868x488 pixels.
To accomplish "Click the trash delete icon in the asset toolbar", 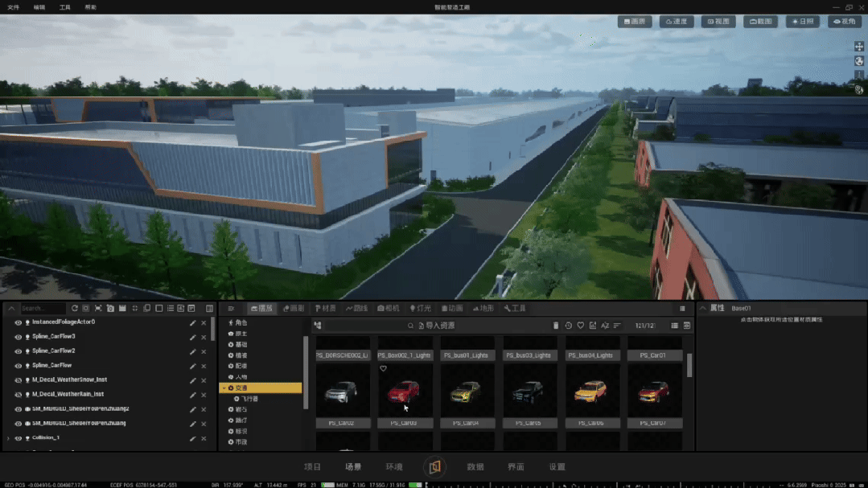I will click(556, 326).
